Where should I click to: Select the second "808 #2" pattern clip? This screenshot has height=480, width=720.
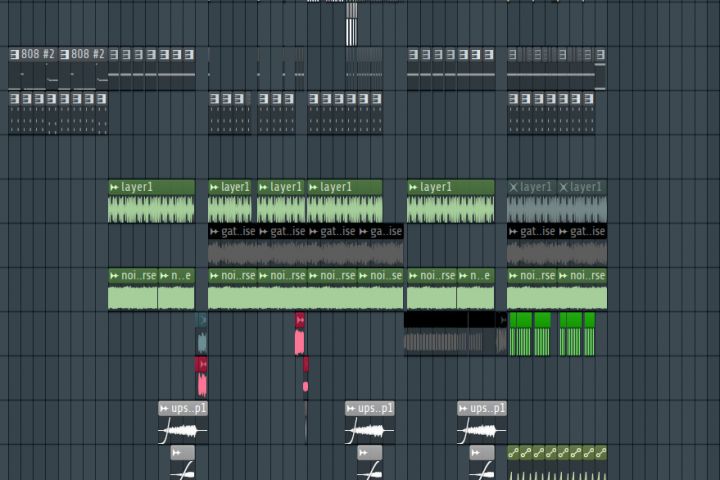[x=83, y=68]
